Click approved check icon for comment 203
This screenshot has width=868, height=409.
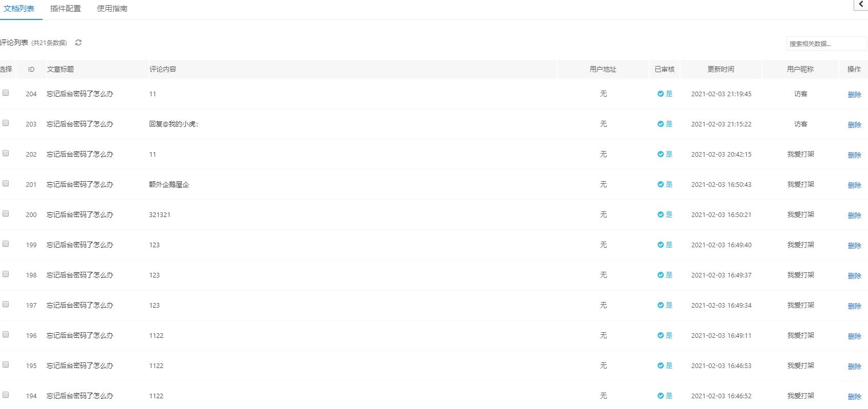[660, 124]
